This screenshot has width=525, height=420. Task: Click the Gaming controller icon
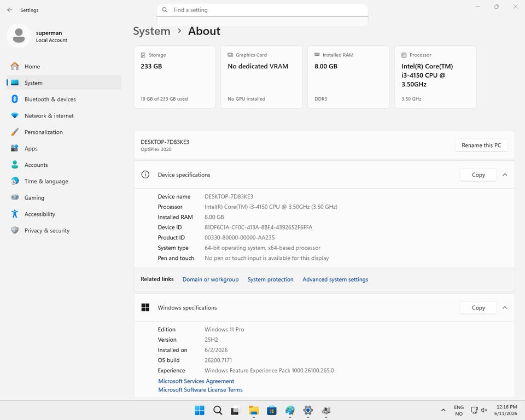tap(15, 197)
